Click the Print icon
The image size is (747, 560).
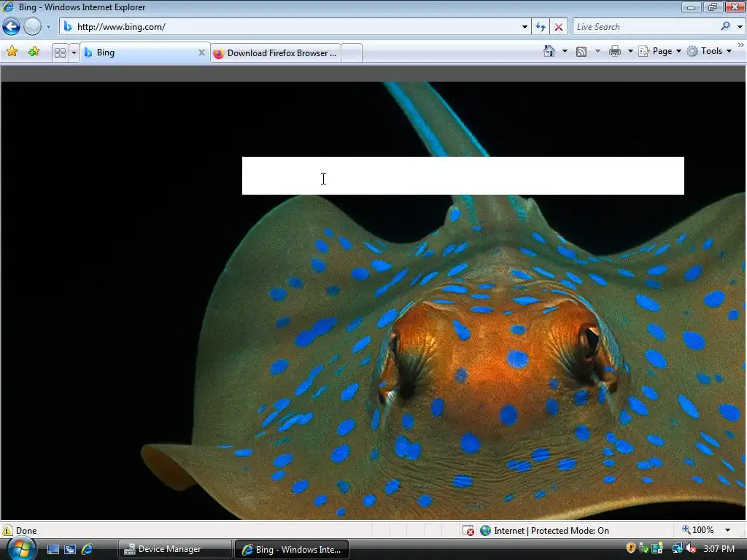click(615, 51)
